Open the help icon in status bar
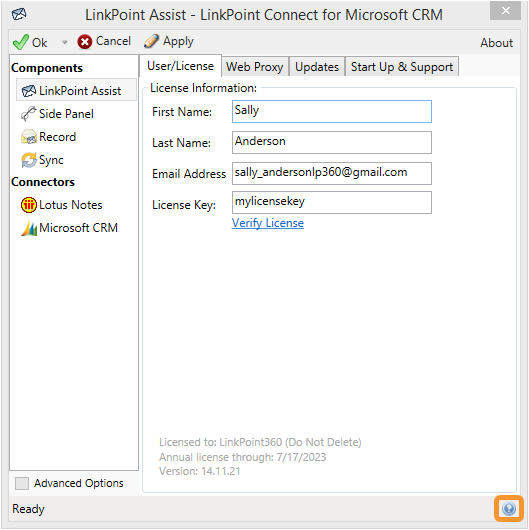 [509, 508]
